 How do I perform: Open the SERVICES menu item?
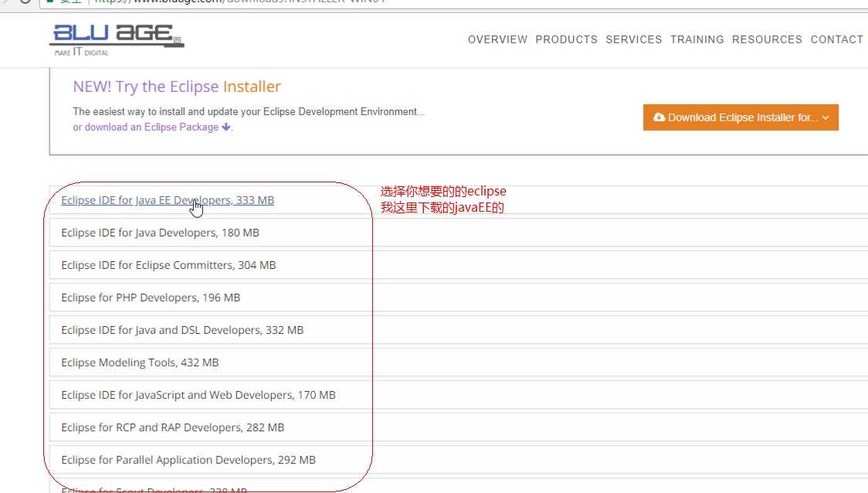click(634, 40)
